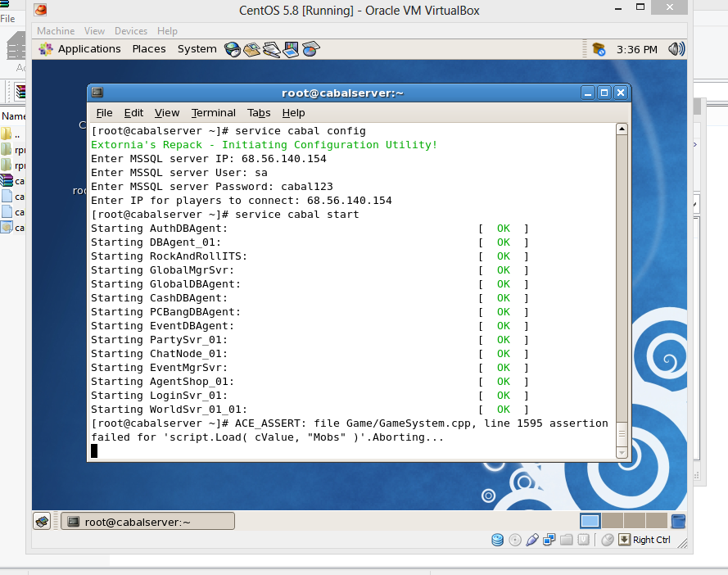Viewport: 728px width, 575px height.
Task: Click the terminal window menu icon in title bar
Action: tap(97, 93)
